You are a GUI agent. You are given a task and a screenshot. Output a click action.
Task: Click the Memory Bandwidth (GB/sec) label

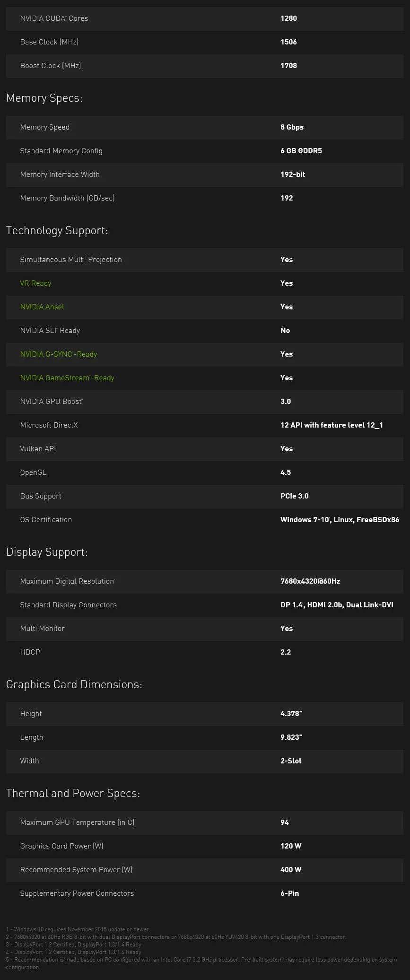coord(67,198)
